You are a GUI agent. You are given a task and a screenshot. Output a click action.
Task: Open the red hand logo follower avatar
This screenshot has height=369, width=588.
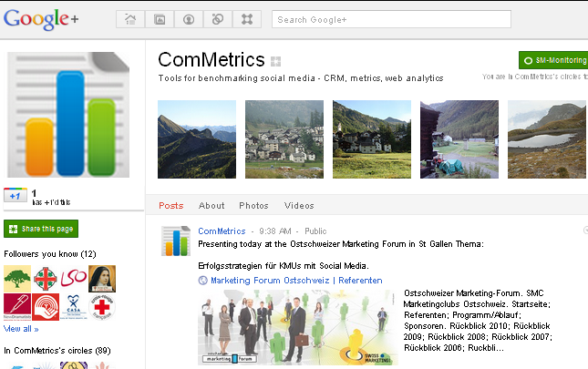(x=46, y=307)
